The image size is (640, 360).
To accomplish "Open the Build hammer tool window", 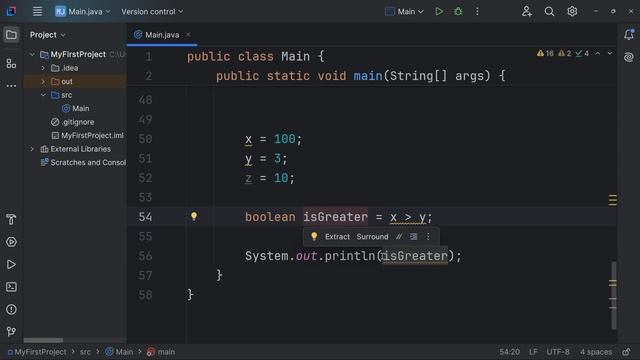I will click(x=11, y=220).
